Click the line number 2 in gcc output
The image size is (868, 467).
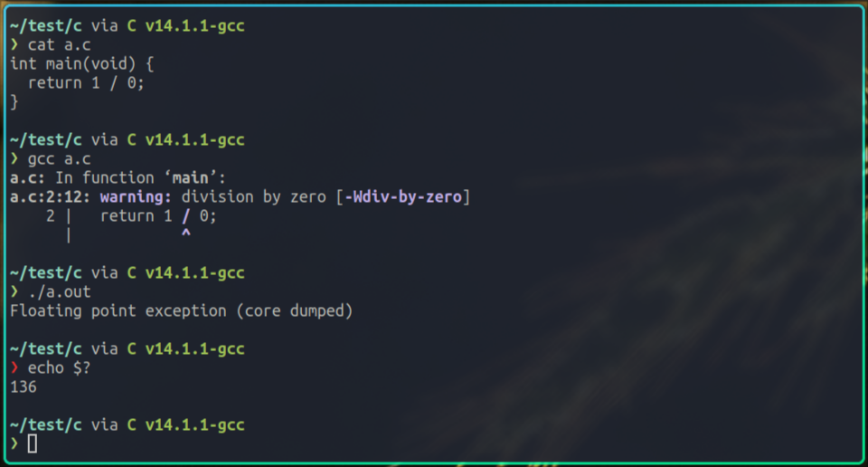click(x=51, y=216)
